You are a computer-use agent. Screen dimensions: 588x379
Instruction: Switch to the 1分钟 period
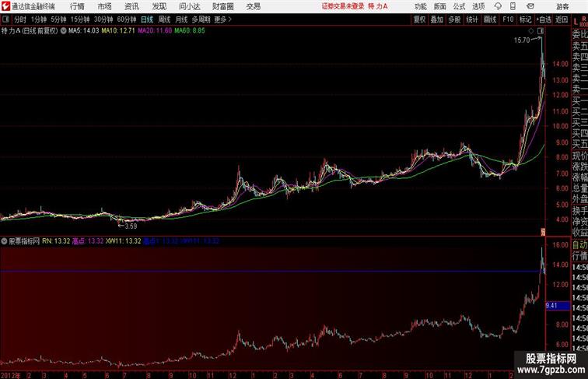(x=39, y=19)
